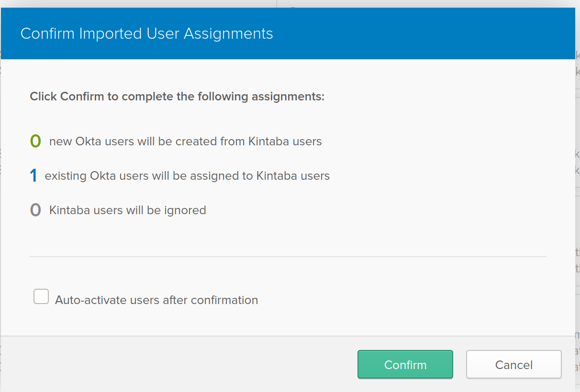Click the green 0 new users count

pyautogui.click(x=35, y=142)
